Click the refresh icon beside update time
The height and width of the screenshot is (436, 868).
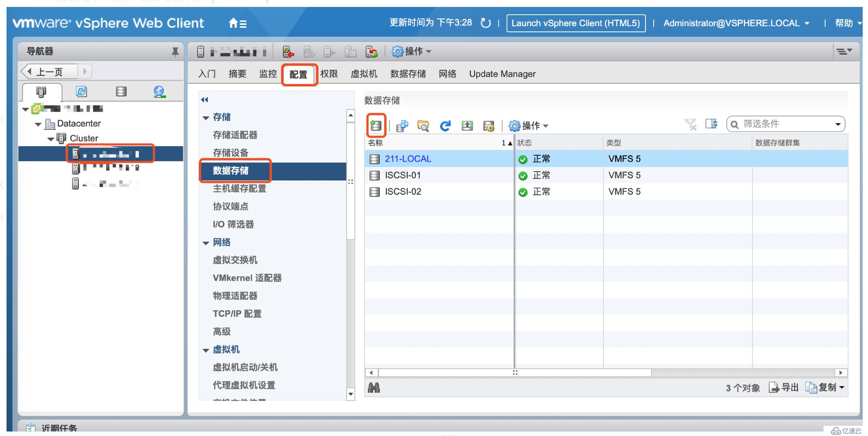coord(485,23)
